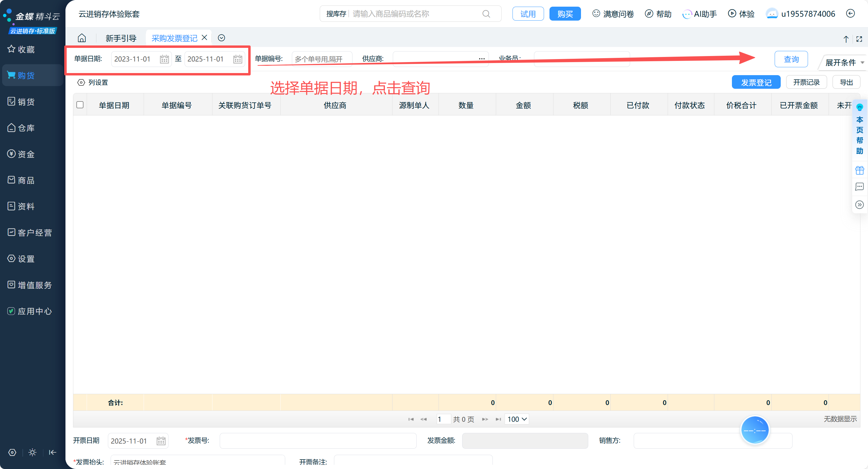868x469 pixels.
Task: Open the start date calendar picker
Action: (164, 59)
